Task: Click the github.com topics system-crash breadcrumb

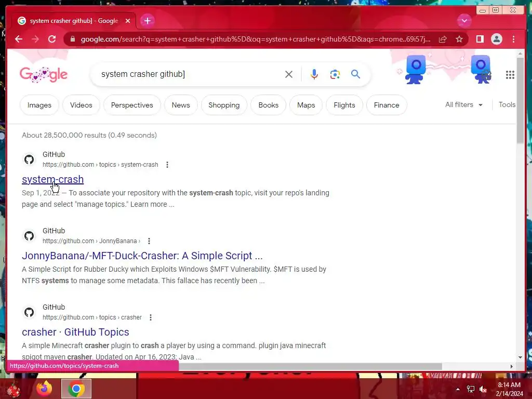Action: pyautogui.click(x=100, y=165)
